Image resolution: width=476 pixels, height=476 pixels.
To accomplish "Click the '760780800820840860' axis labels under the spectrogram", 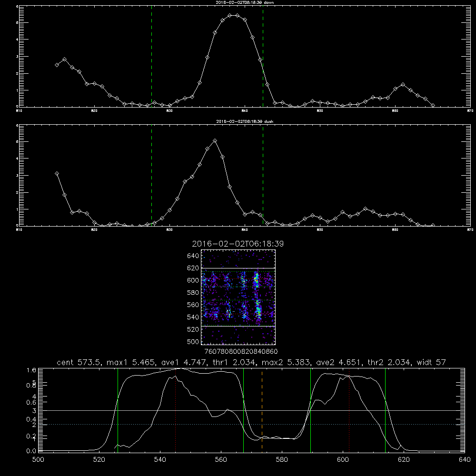I will (241, 352).
